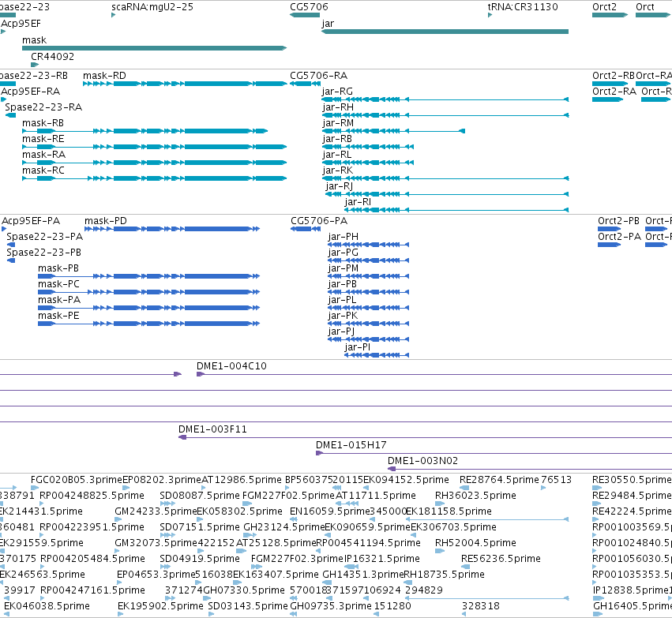The image size is (672, 618).
Task: Click the jar-RM transcript label
Action: click(338, 123)
